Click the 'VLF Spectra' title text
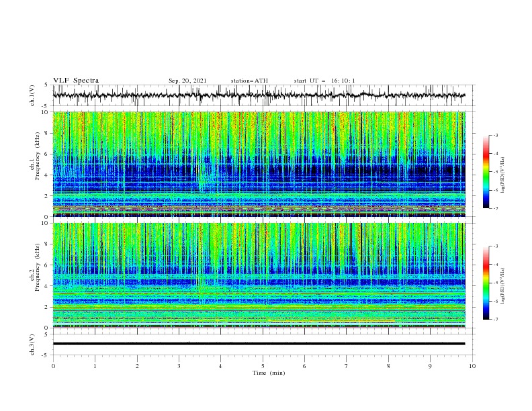532x411 pixels. (76, 81)
